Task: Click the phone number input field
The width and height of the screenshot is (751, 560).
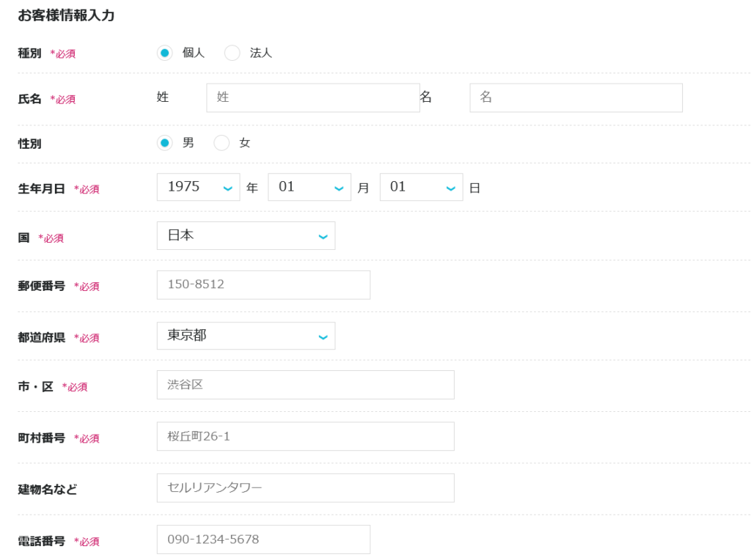Action: (x=263, y=539)
